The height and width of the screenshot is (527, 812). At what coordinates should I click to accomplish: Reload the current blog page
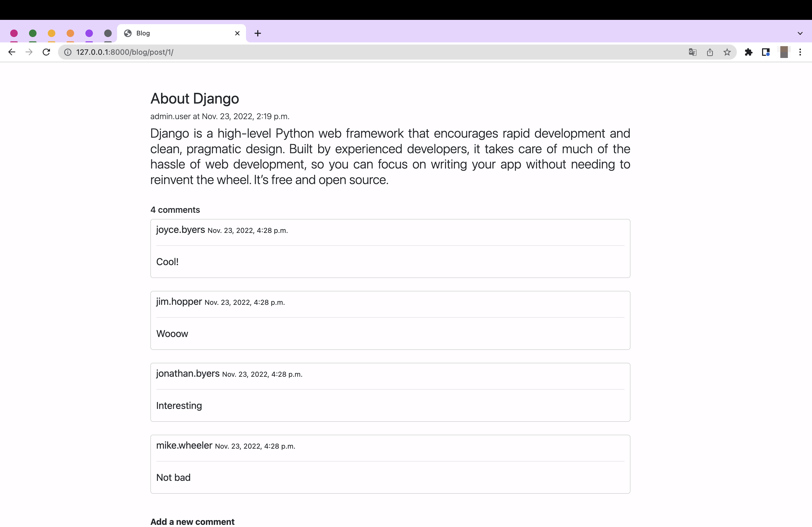click(46, 52)
